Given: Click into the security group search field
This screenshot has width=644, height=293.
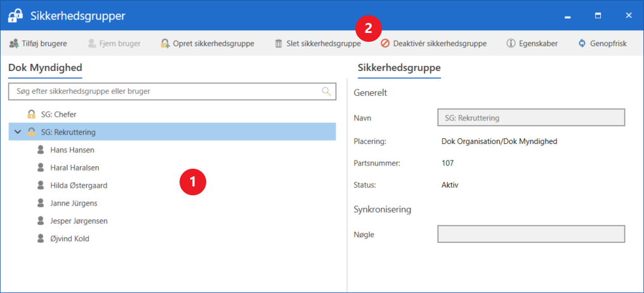Looking at the screenshot, I should pos(165,91).
